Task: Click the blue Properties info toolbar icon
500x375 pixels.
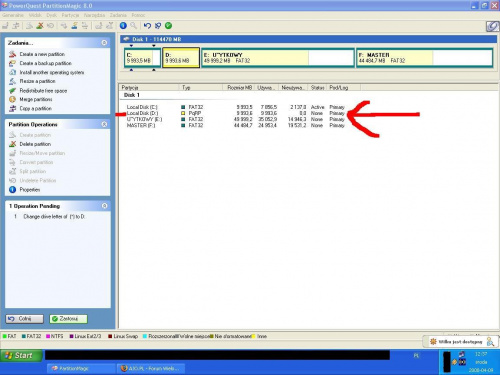Action: click(123, 26)
